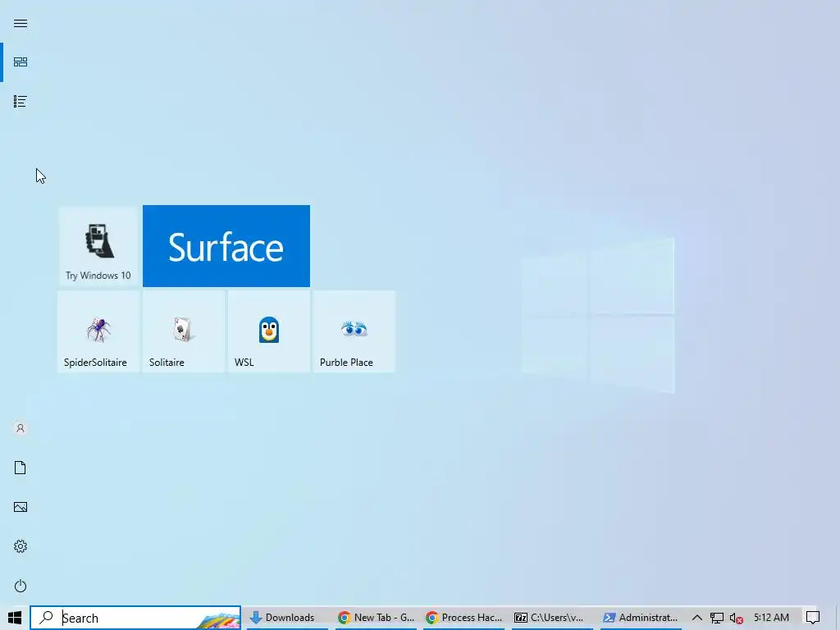Launch the Purble Place tile
The height and width of the screenshot is (630, 840).
(x=354, y=331)
